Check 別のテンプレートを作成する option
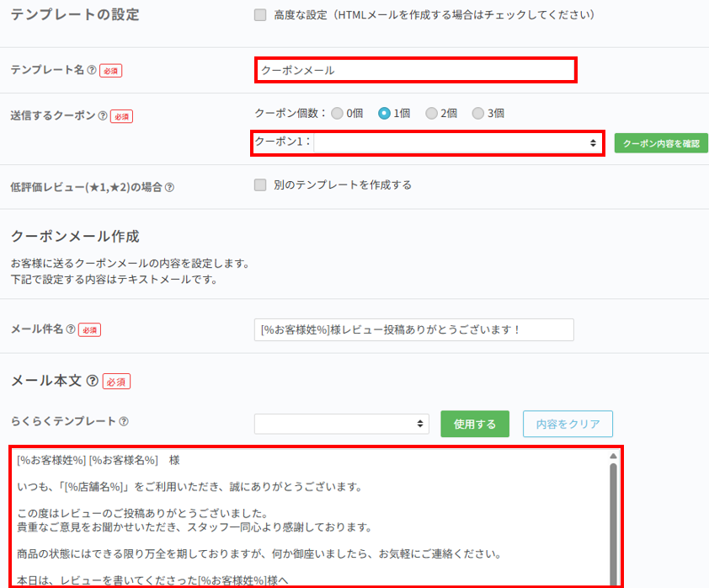 click(260, 184)
